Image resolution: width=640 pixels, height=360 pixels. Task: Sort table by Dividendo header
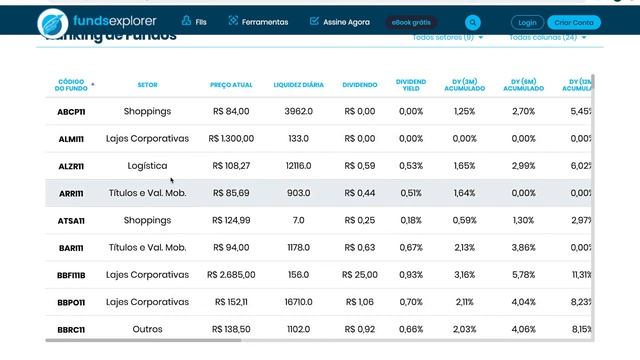pyautogui.click(x=360, y=85)
